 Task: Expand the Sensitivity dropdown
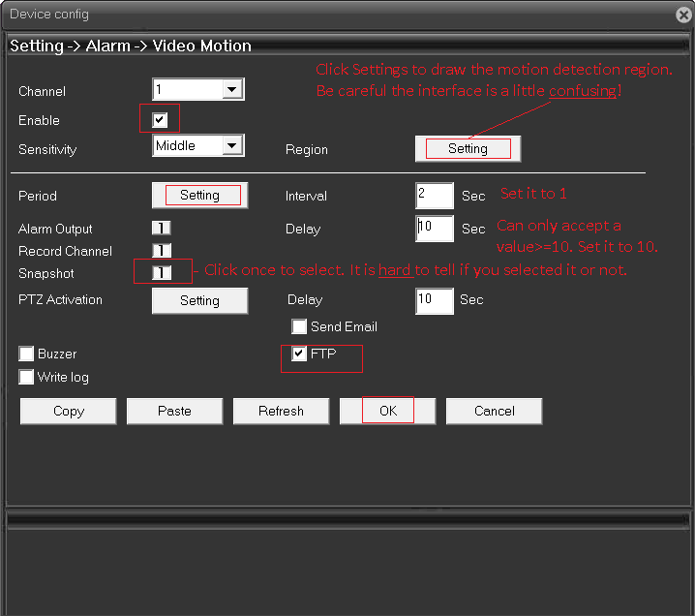pyautogui.click(x=231, y=146)
